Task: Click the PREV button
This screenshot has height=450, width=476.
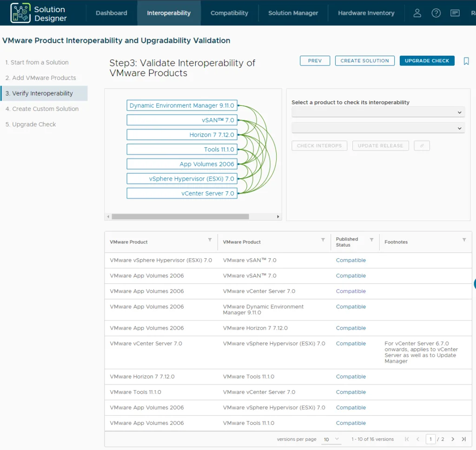Action: pos(315,61)
